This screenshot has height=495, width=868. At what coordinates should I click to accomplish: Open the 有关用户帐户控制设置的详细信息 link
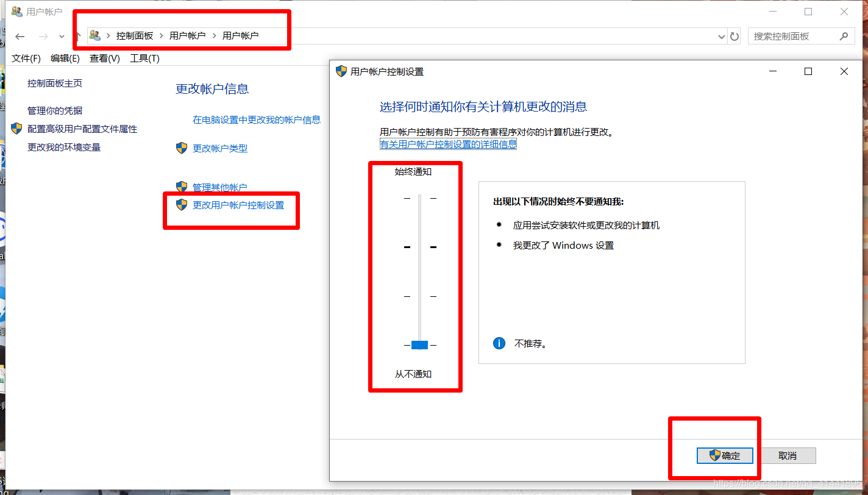(448, 143)
